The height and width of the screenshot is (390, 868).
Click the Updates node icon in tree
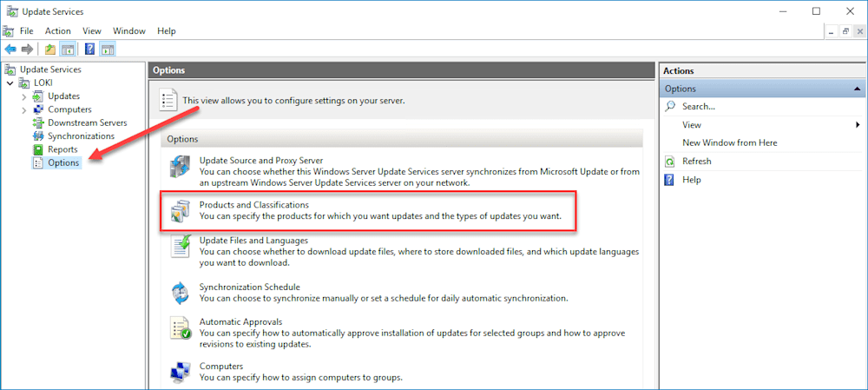(x=37, y=96)
